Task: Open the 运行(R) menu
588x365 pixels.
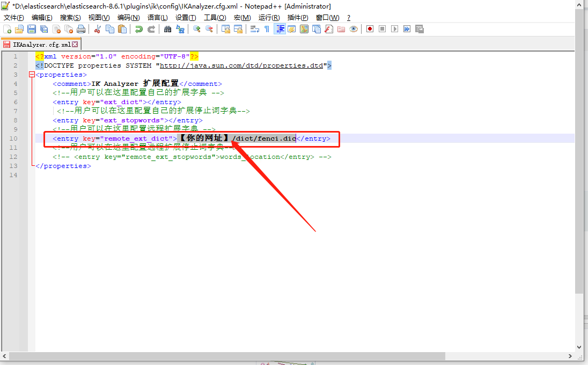Action: [269, 18]
